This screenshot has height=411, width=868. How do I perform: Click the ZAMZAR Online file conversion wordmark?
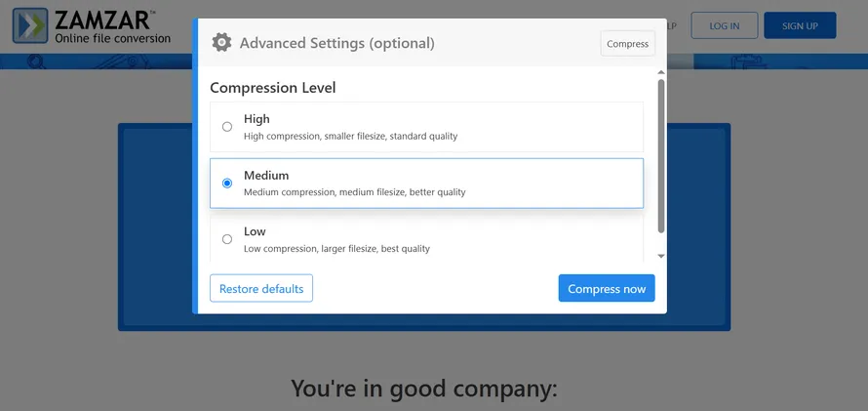(112, 26)
